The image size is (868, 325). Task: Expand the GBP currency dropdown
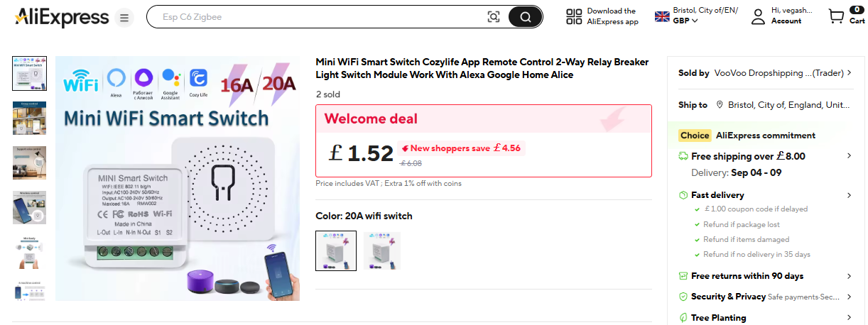tap(685, 21)
